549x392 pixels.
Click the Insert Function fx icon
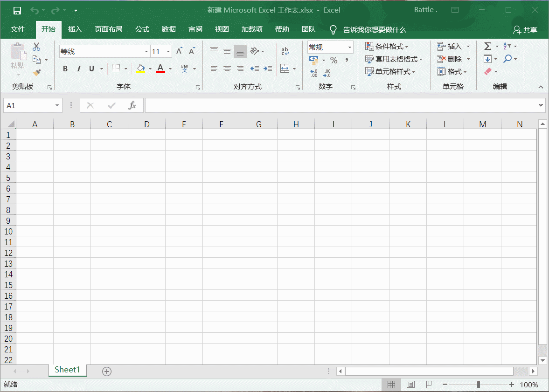[132, 105]
